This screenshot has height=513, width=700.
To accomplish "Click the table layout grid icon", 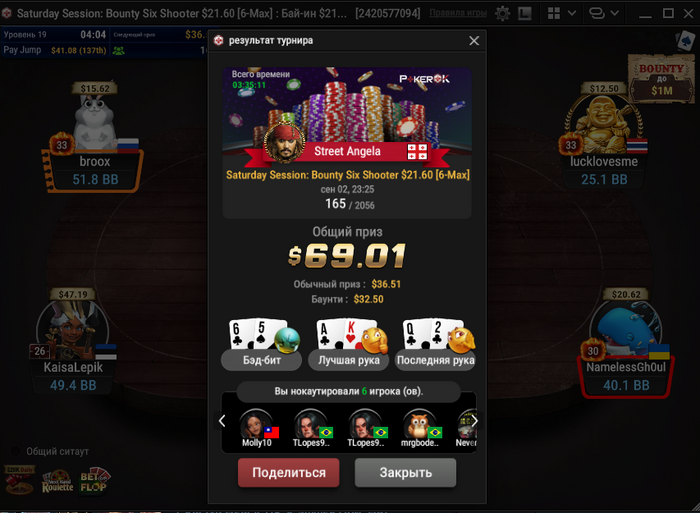I will [x=554, y=13].
